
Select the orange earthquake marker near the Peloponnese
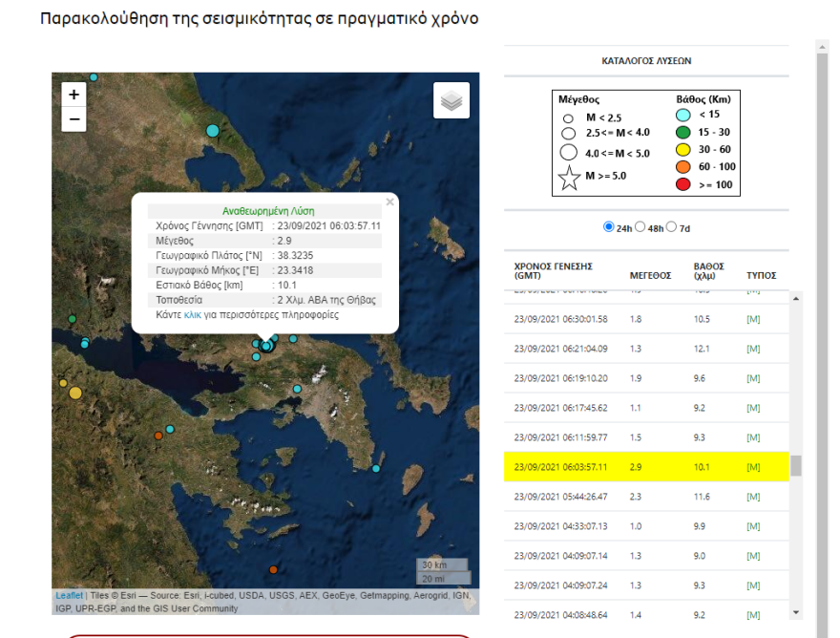pyautogui.click(x=158, y=436)
